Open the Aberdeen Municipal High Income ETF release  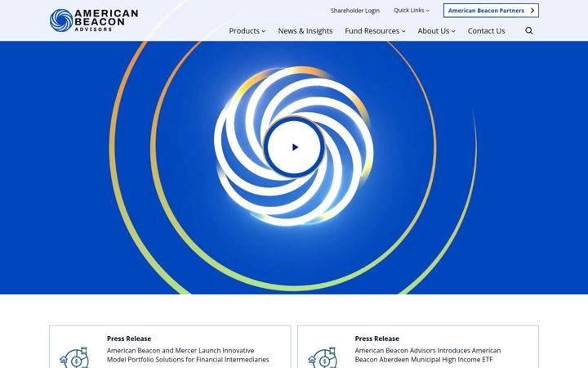428,355
